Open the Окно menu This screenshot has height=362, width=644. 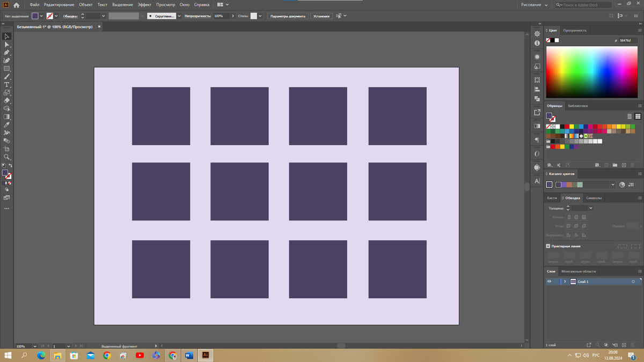[185, 5]
